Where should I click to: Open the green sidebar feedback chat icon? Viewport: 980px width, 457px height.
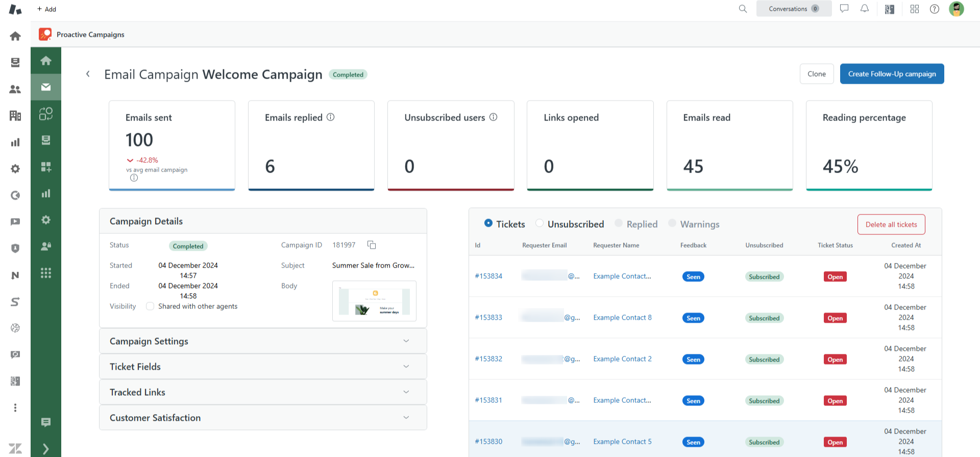point(46,422)
